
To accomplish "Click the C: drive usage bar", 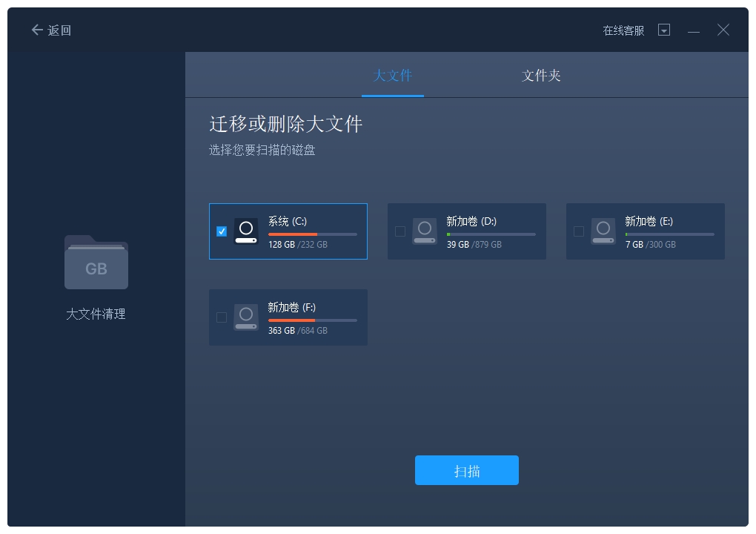I will click(312, 234).
